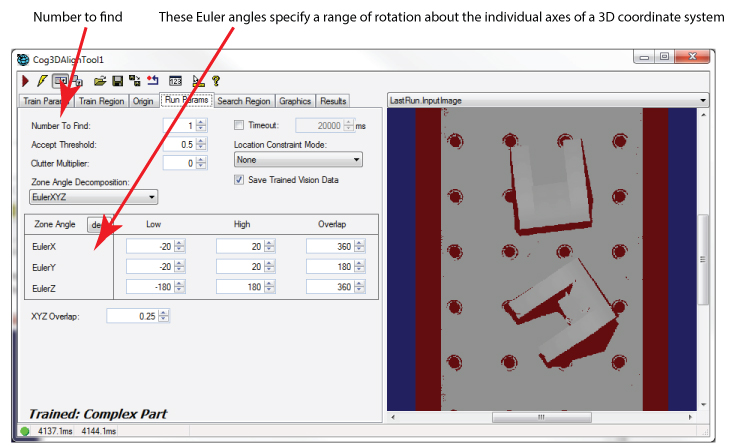Open the Location Constraint Mode dropdown

pyautogui.click(x=297, y=159)
